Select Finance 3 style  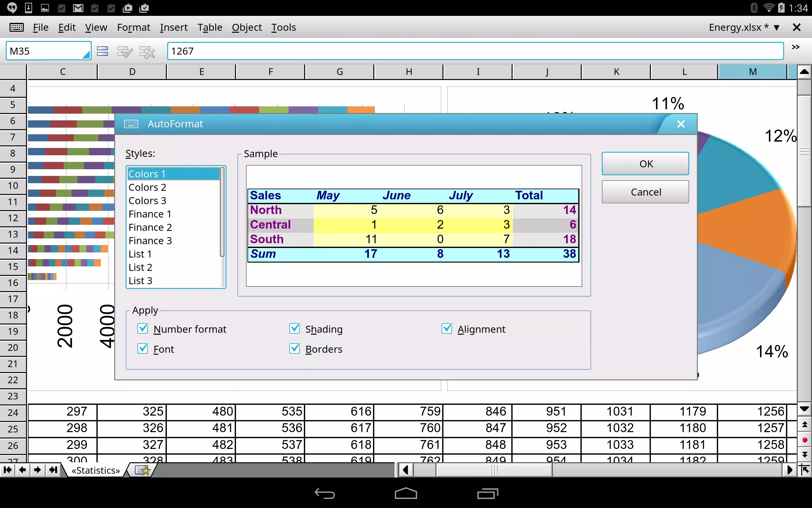click(x=173, y=241)
